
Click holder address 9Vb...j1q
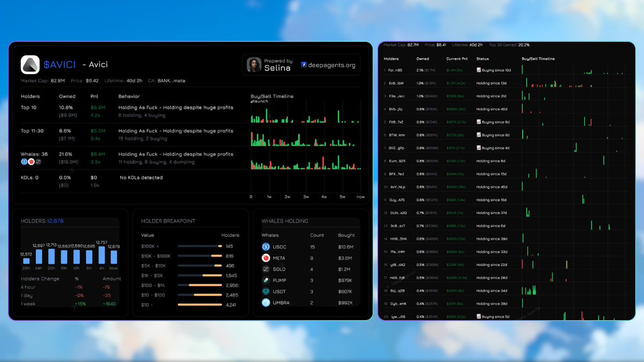pos(395,109)
